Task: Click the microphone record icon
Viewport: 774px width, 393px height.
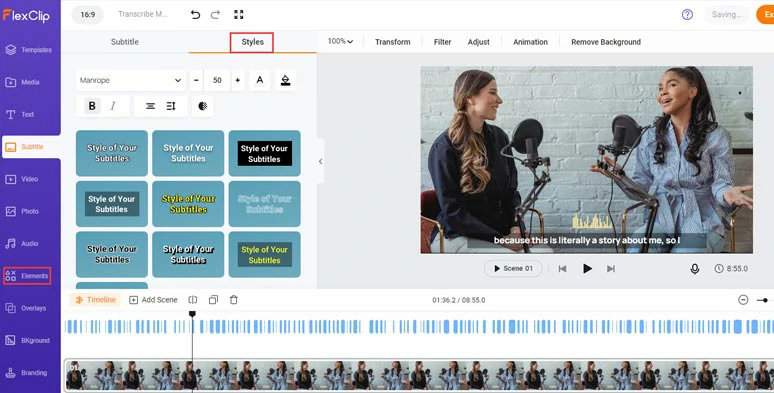Action: pos(695,269)
